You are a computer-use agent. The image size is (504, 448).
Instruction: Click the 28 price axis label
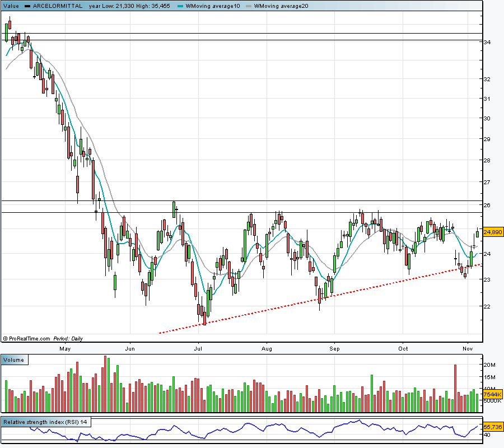coord(487,160)
